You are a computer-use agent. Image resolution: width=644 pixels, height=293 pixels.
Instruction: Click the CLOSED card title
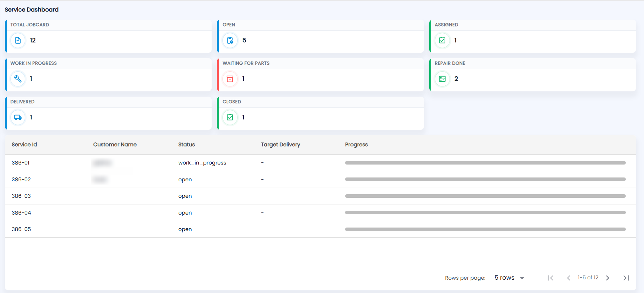click(x=232, y=102)
